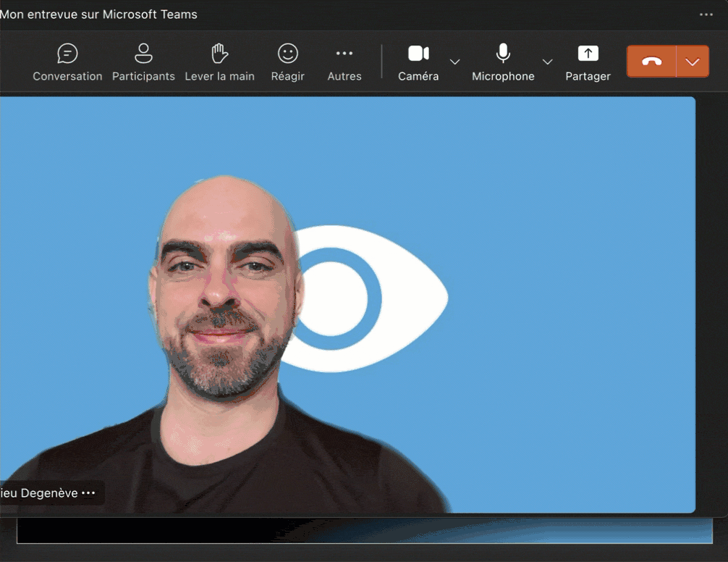Turn off the camera with the Caméra icon

(418, 54)
